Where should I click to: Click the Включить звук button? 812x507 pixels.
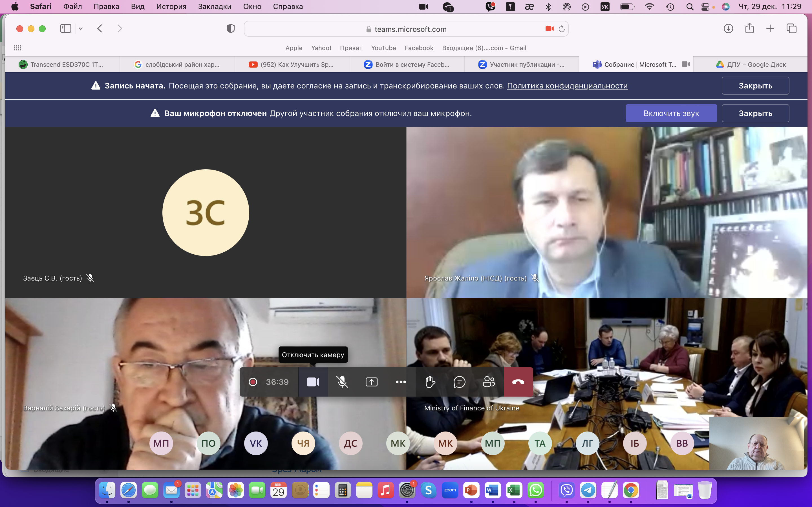point(671,113)
